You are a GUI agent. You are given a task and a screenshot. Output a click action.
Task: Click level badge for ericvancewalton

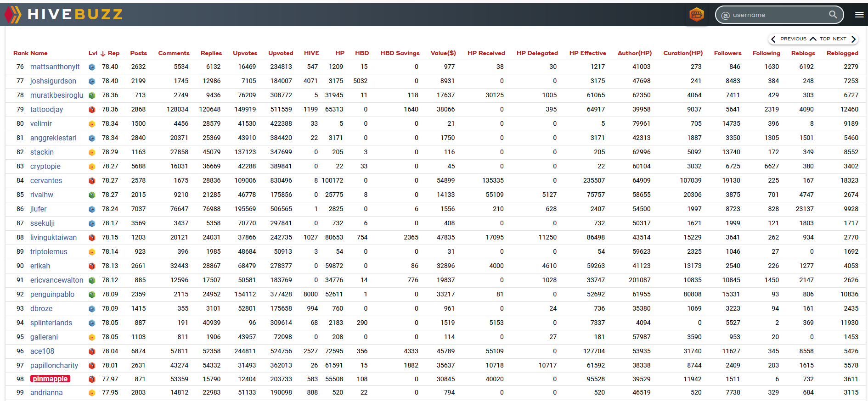92,280
